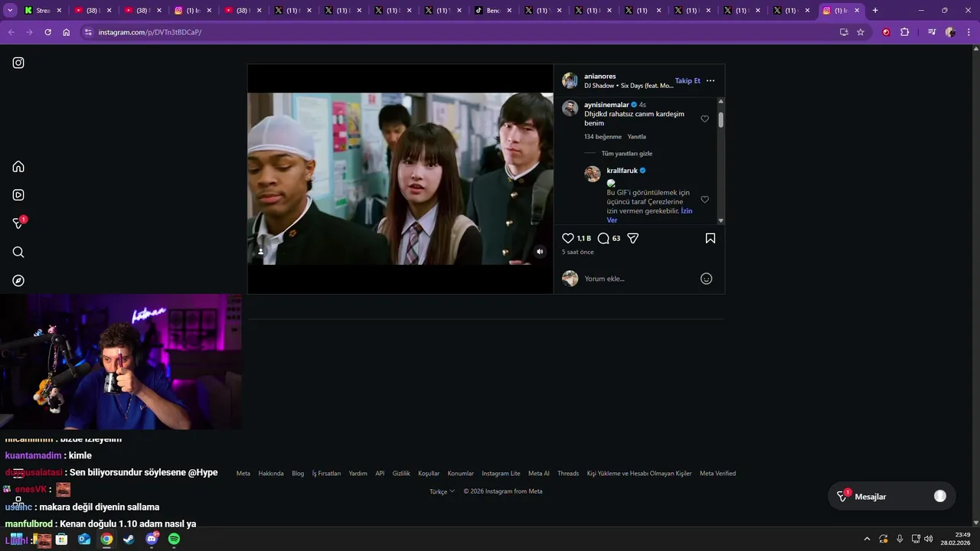Open the anianores profile link
The height and width of the screenshot is (551, 980).
(599, 76)
